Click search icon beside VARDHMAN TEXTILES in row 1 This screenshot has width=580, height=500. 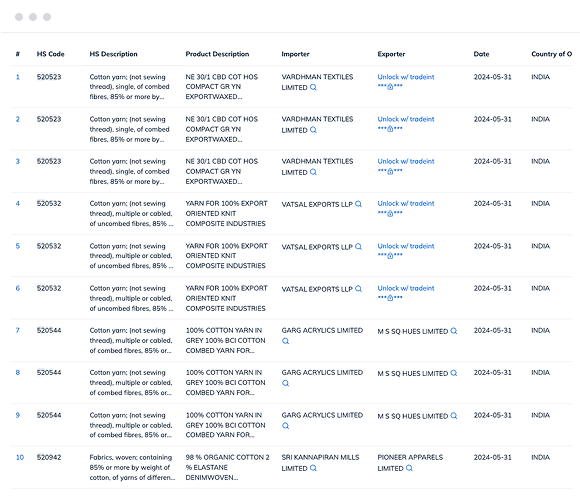(x=313, y=87)
